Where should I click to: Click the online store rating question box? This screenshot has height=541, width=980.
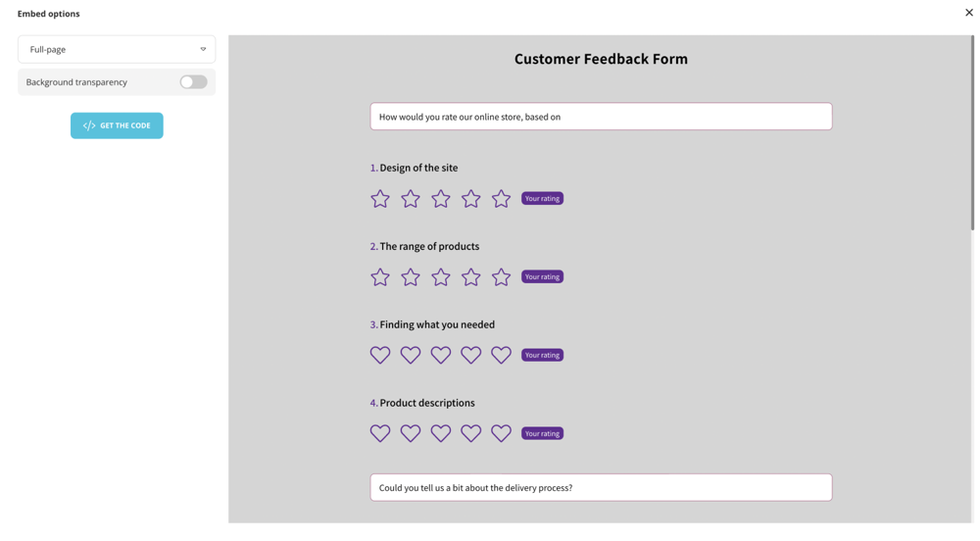pos(601,117)
